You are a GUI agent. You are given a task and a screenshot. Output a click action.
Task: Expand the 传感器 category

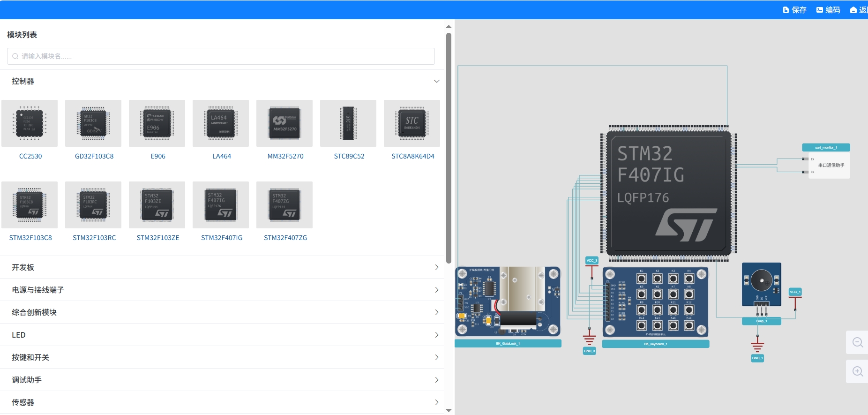click(x=223, y=402)
